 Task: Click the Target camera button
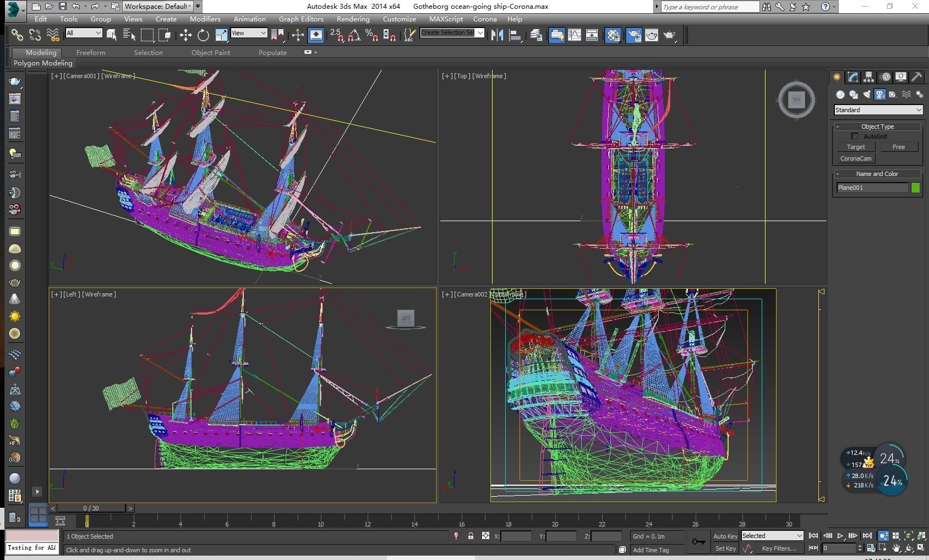click(x=856, y=147)
